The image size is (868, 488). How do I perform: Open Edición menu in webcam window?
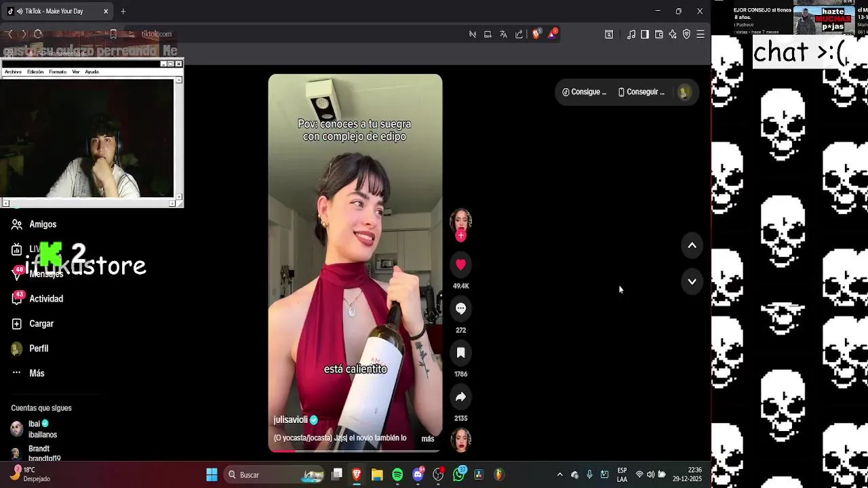pyautogui.click(x=35, y=72)
